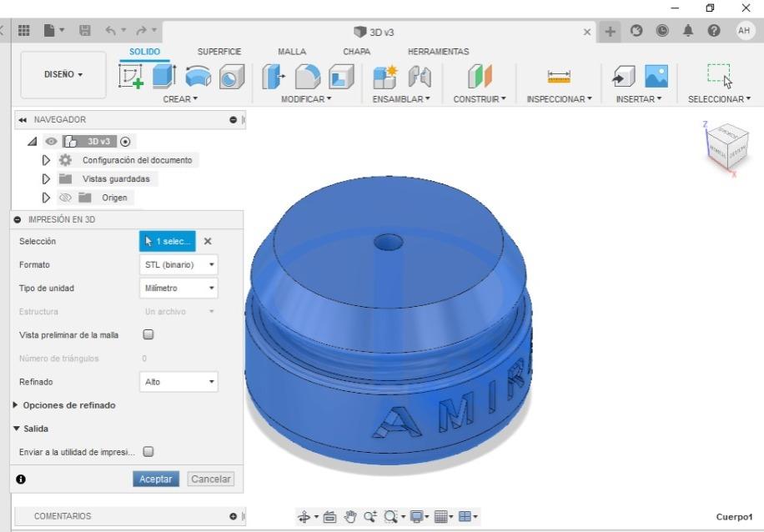Click the Construct plane icon

480,77
